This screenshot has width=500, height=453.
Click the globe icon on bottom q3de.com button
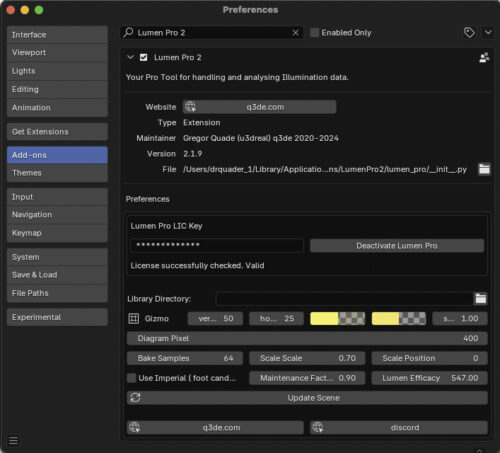point(134,427)
